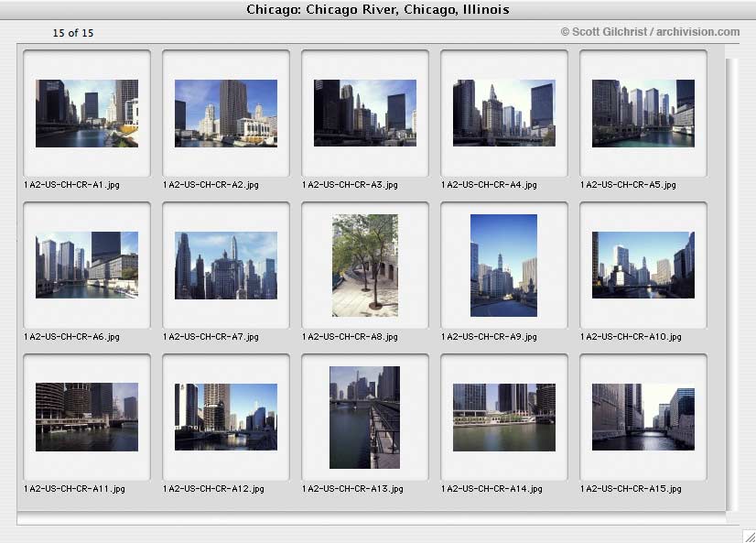
Task: Click the file name 1A2-US-CH-CR-A13.jpg
Action: (x=352, y=488)
